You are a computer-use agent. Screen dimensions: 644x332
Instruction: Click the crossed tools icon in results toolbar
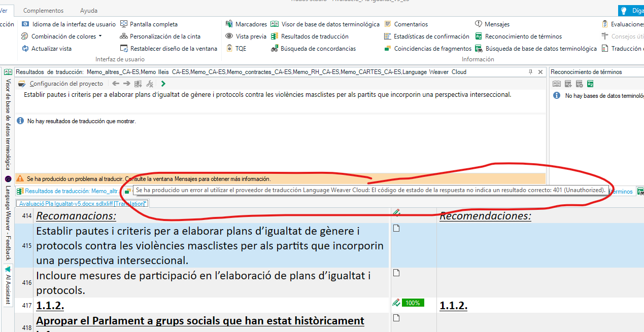pyautogui.click(x=150, y=84)
